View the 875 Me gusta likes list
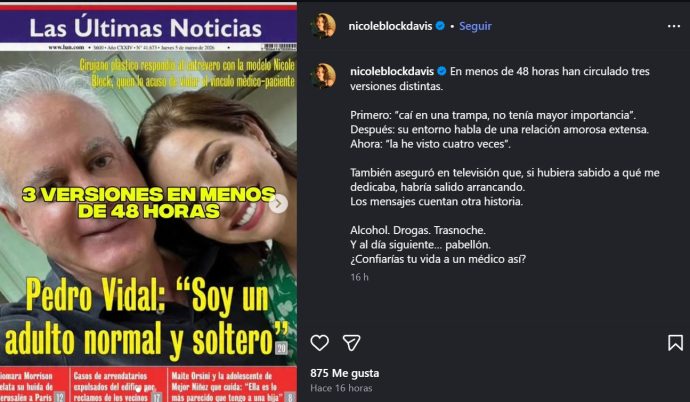Viewport: 690px width, 402px height. (x=345, y=373)
